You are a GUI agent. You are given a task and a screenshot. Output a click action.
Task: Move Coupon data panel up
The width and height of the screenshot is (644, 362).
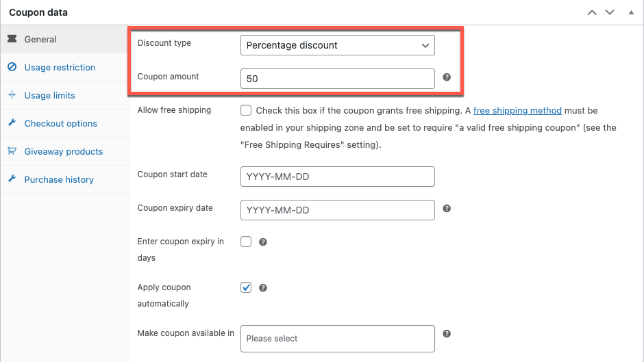[592, 12]
